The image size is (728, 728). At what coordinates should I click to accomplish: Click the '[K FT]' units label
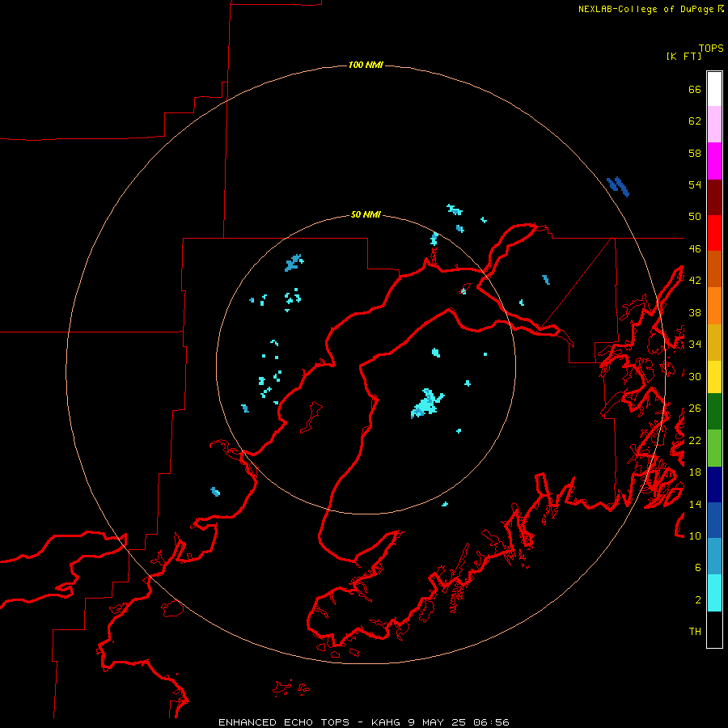pyautogui.click(x=684, y=56)
